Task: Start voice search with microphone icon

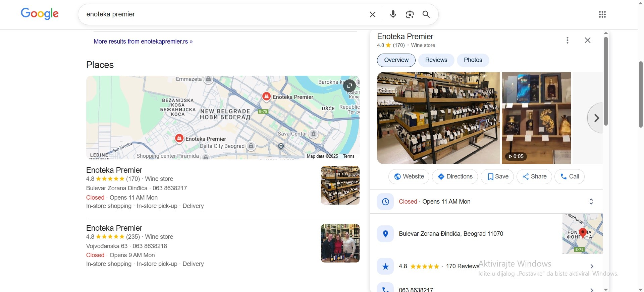Action: pyautogui.click(x=393, y=14)
